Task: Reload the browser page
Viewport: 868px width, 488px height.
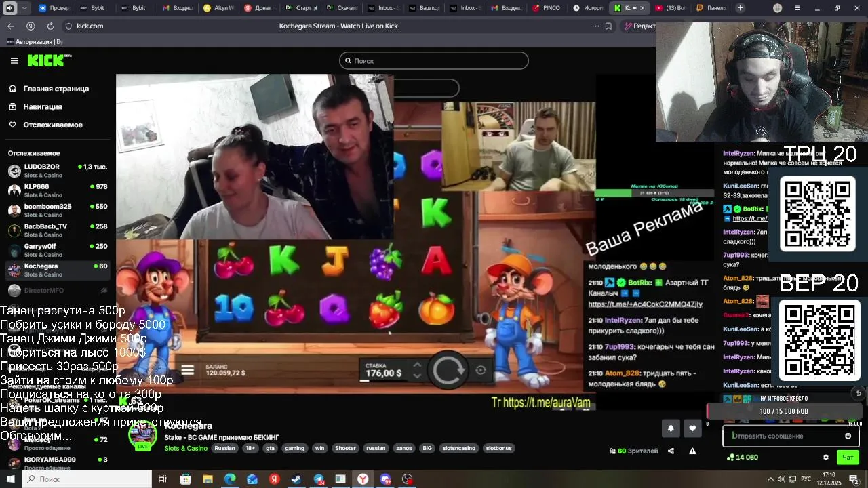Action: coord(50,26)
